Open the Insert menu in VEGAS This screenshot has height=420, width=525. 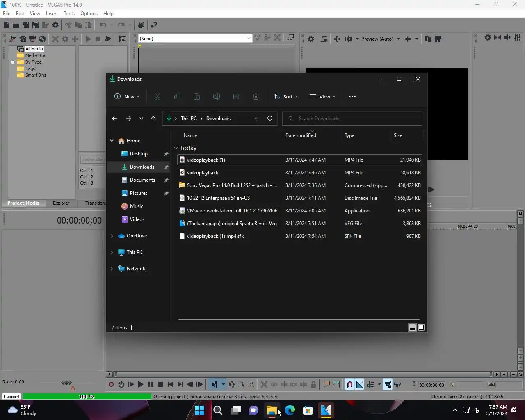pos(52,14)
